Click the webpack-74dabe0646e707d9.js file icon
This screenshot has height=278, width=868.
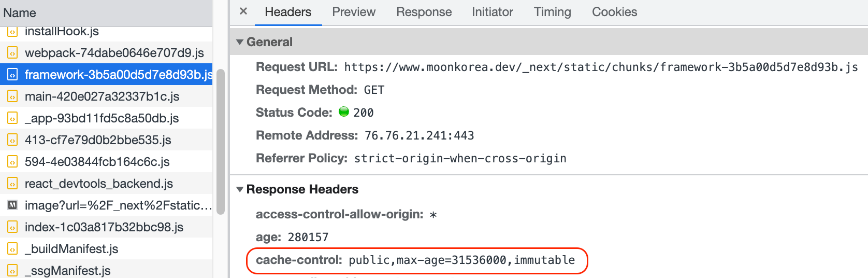[x=12, y=53]
